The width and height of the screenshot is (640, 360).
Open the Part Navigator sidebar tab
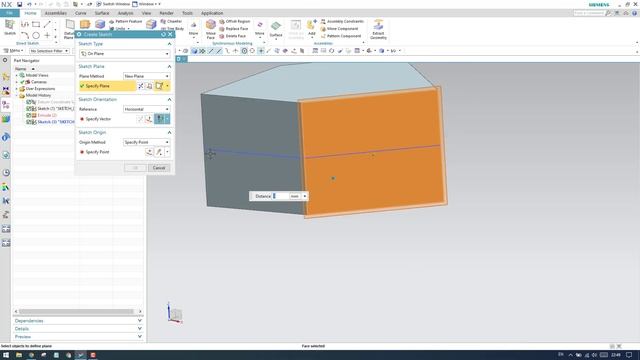[6, 105]
